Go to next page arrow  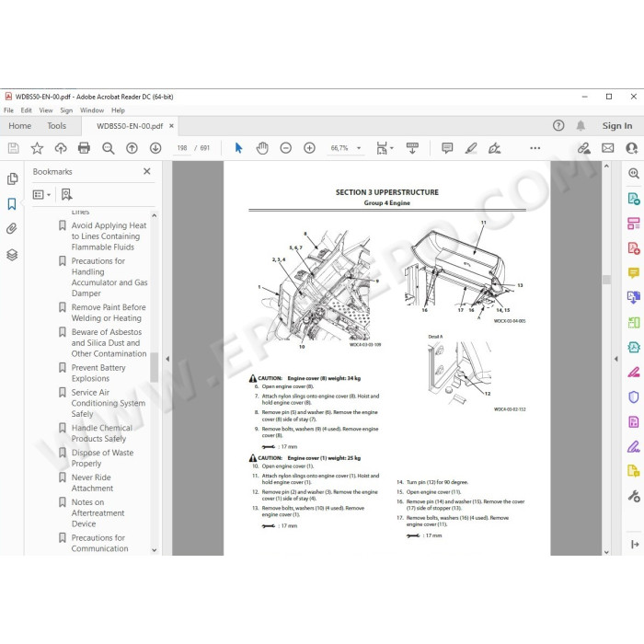coord(155,148)
